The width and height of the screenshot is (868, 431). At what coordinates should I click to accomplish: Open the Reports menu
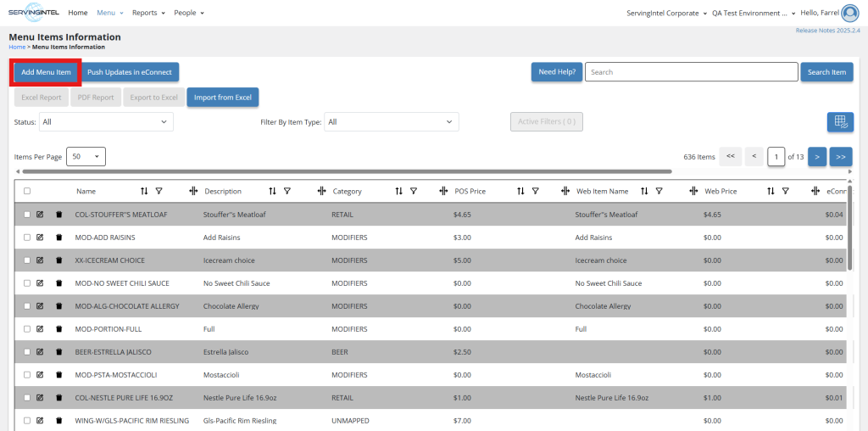(x=148, y=13)
